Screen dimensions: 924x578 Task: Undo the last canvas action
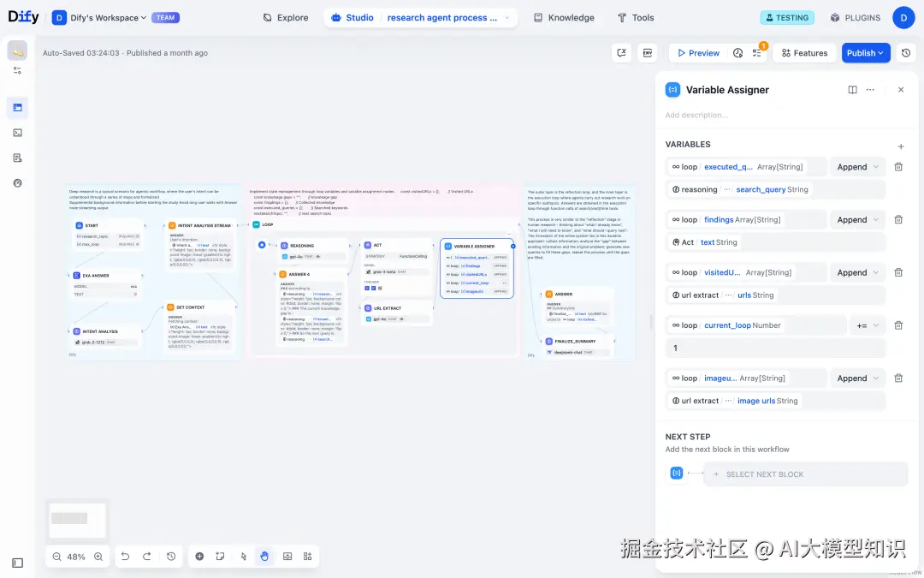tap(125, 557)
